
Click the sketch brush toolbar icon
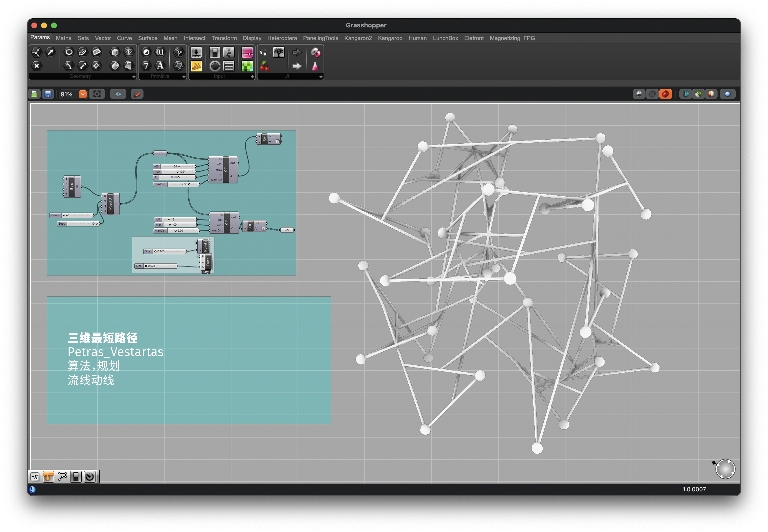click(x=137, y=94)
